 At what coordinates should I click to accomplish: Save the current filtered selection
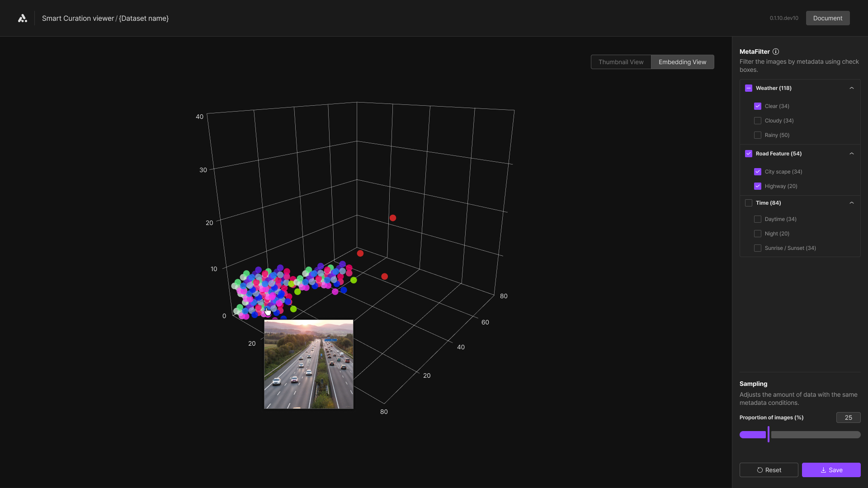click(x=831, y=470)
